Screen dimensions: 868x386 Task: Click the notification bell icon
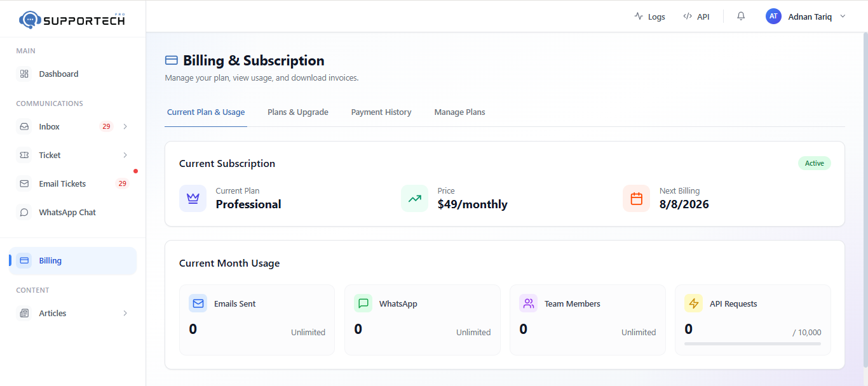click(x=741, y=17)
